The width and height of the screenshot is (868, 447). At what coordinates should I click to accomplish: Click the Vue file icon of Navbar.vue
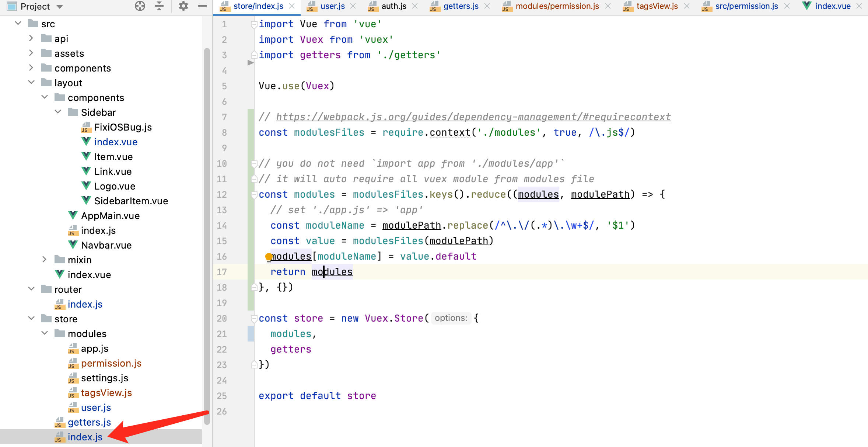(73, 245)
